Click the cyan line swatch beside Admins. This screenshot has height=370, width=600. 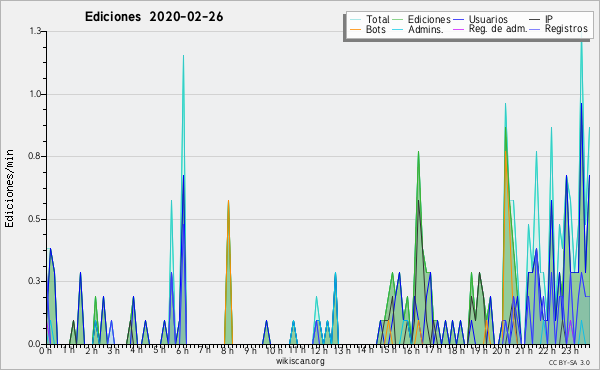tap(398, 29)
